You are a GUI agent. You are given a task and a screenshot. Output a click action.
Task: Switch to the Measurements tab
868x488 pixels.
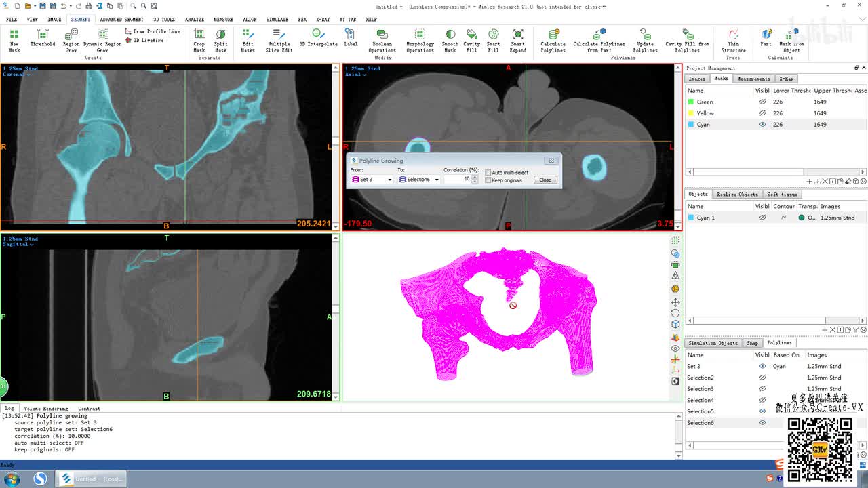tap(753, 79)
